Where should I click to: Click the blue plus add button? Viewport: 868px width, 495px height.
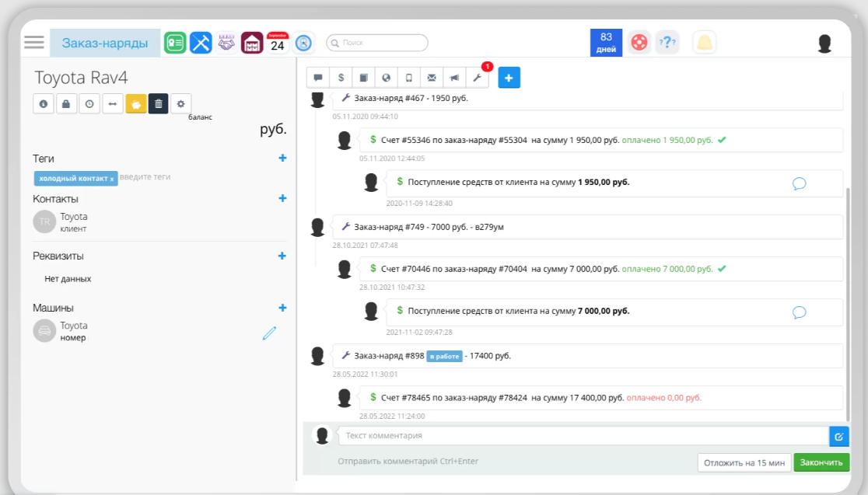pyautogui.click(x=509, y=78)
